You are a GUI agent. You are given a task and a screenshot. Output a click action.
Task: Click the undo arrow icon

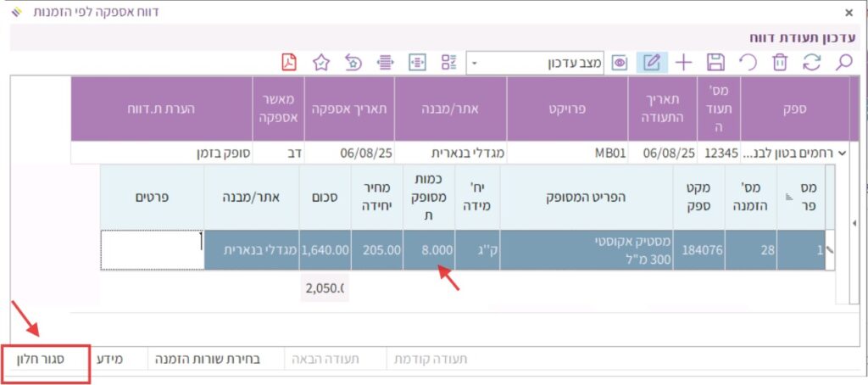pyautogui.click(x=748, y=62)
